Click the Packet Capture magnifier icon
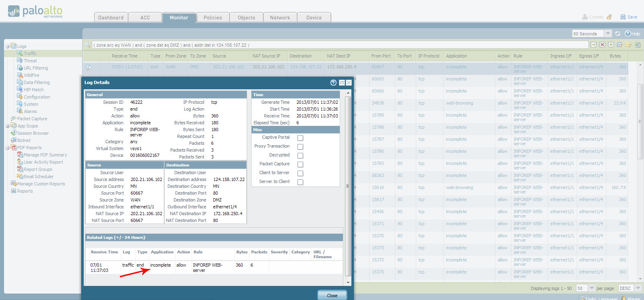The image size is (644, 300). pos(13,118)
